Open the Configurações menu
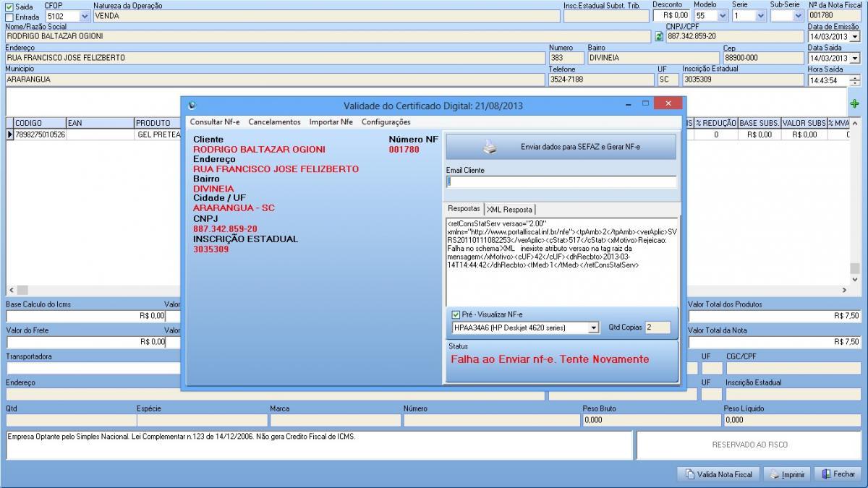 click(x=386, y=122)
